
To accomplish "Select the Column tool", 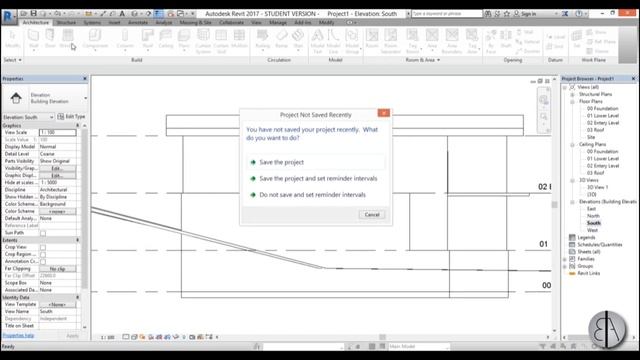I will coord(125,39).
